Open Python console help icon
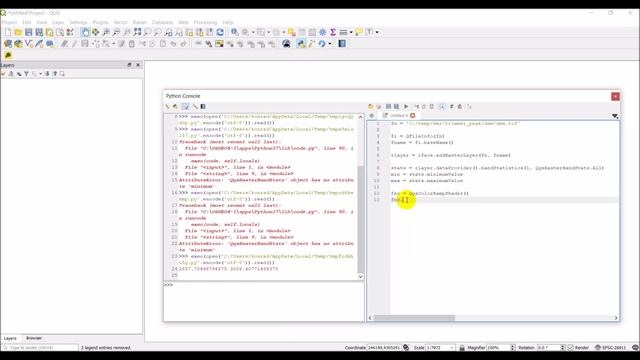Screen dimensions: 640x360 point(203,107)
